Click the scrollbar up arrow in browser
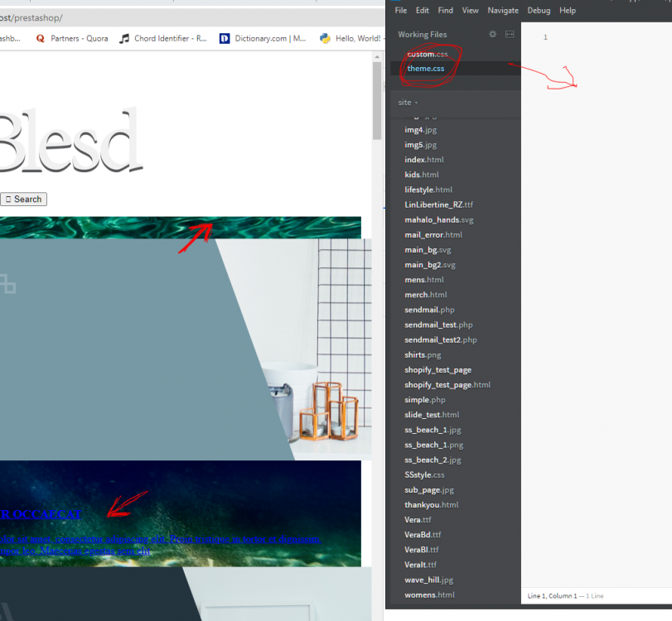 (x=377, y=56)
